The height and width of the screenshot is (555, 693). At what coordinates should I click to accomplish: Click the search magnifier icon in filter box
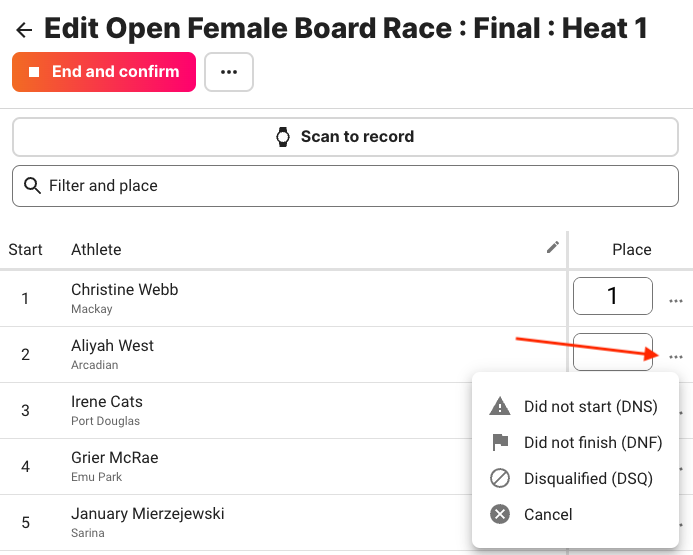[32, 186]
